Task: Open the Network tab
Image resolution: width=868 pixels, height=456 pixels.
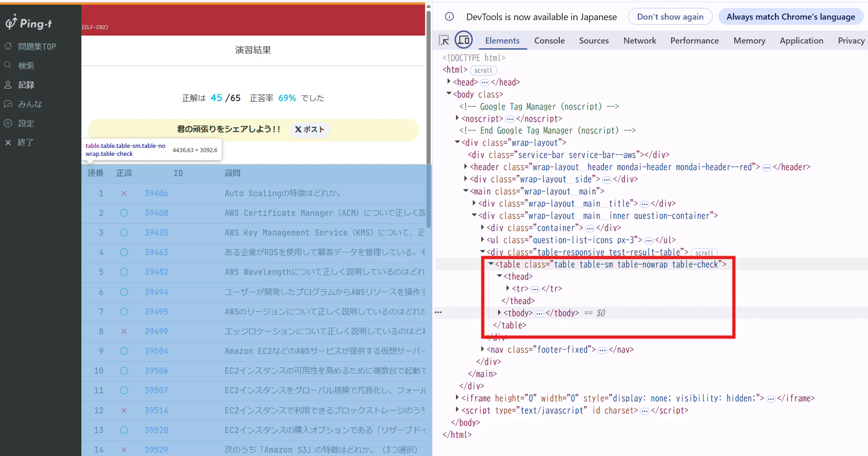Action: coord(640,41)
